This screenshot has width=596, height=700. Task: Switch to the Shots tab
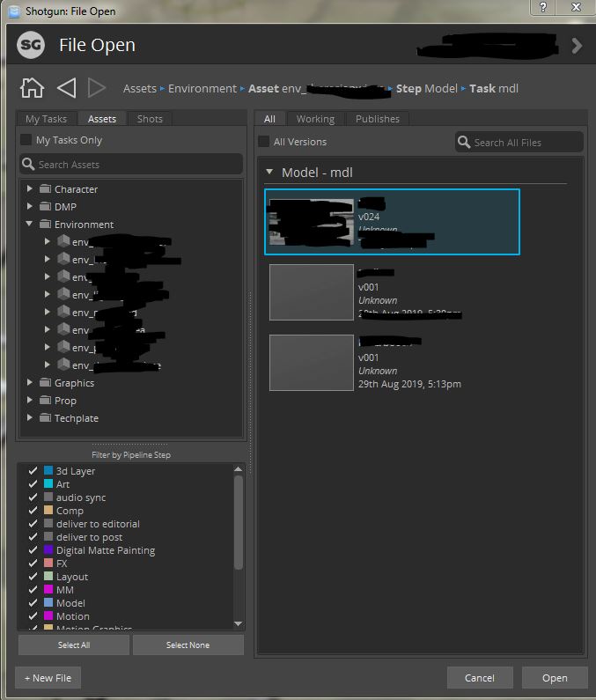pyautogui.click(x=150, y=119)
